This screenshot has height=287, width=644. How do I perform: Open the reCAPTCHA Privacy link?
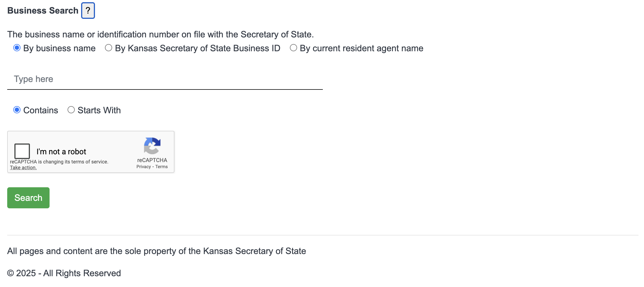pyautogui.click(x=143, y=167)
